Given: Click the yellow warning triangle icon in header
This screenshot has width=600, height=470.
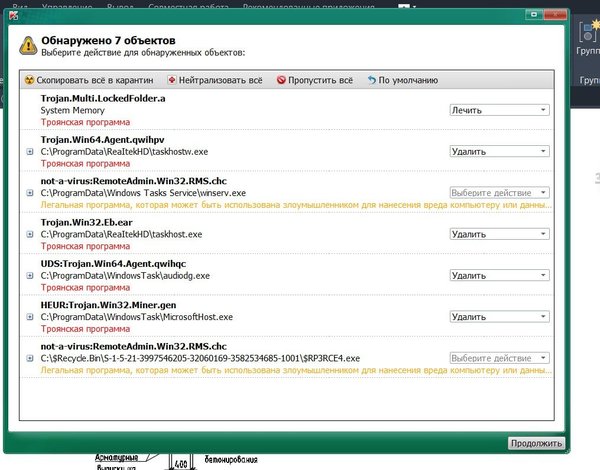Looking at the screenshot, I should [26, 46].
